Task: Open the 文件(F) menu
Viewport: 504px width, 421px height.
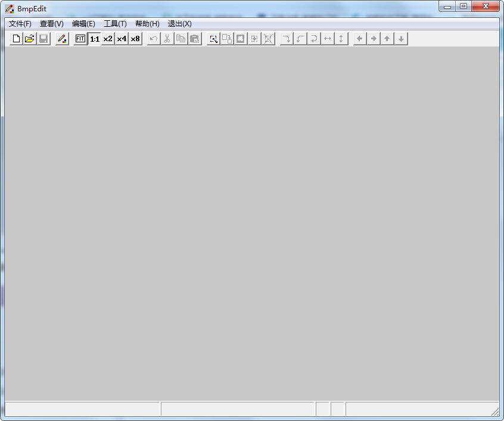Action: [20, 24]
